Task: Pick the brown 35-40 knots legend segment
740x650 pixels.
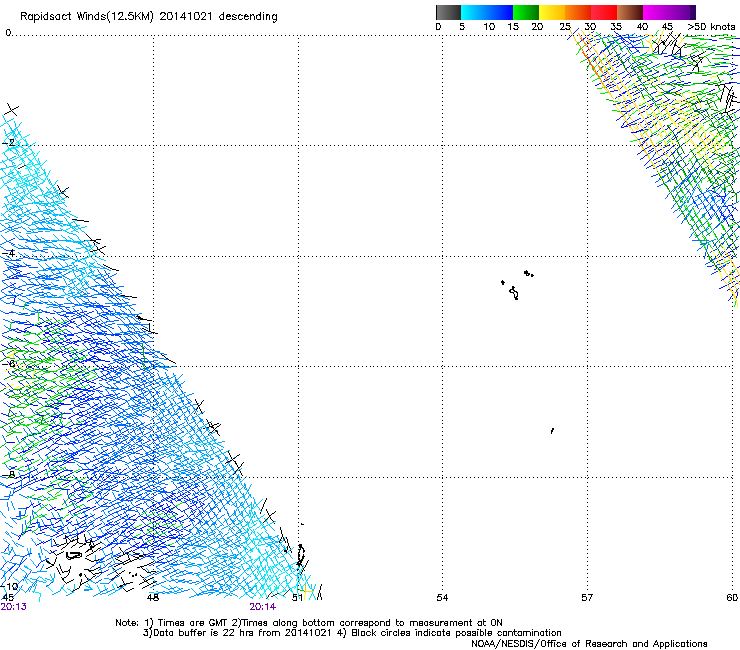Action: click(630, 12)
